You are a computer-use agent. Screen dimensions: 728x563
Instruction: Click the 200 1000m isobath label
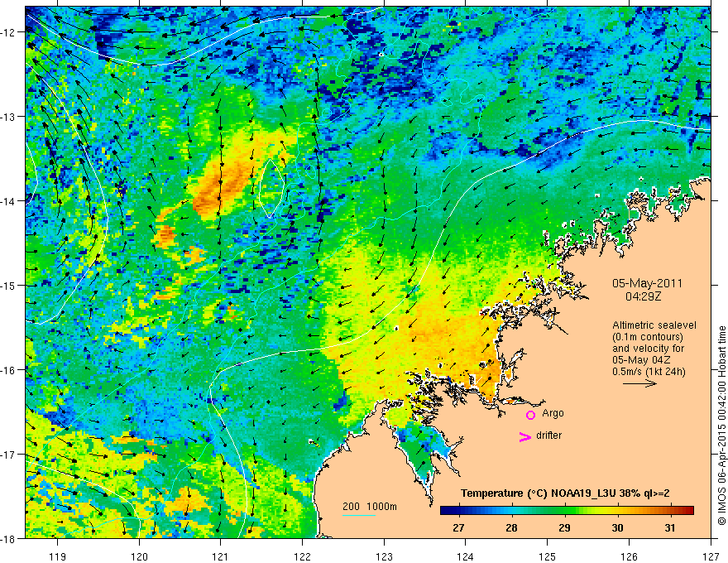370,507
